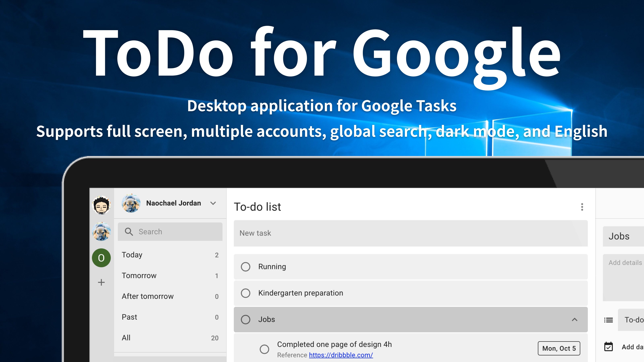Click the magnifier search icon
This screenshot has height=362, width=644.
click(x=129, y=232)
